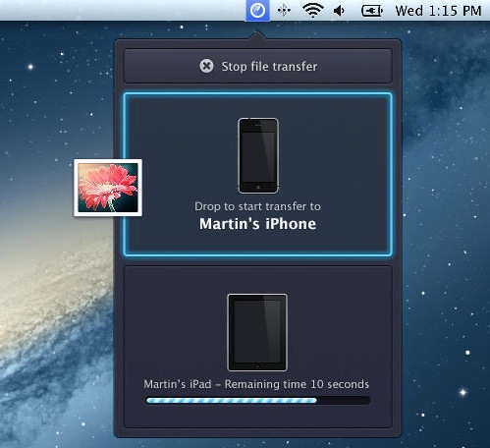This screenshot has height=448, width=490.
Task: Open the Wed 1:15 PM clock menu
Action: click(x=438, y=11)
